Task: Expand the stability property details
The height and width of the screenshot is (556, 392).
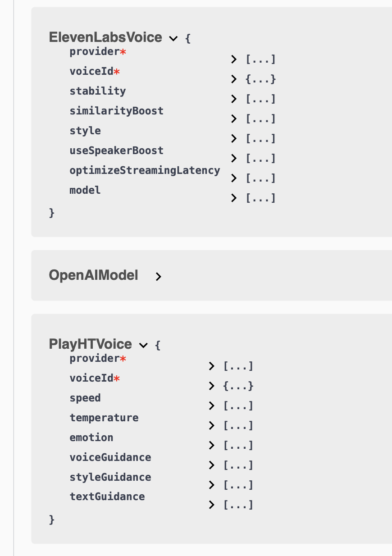Action: click(234, 99)
